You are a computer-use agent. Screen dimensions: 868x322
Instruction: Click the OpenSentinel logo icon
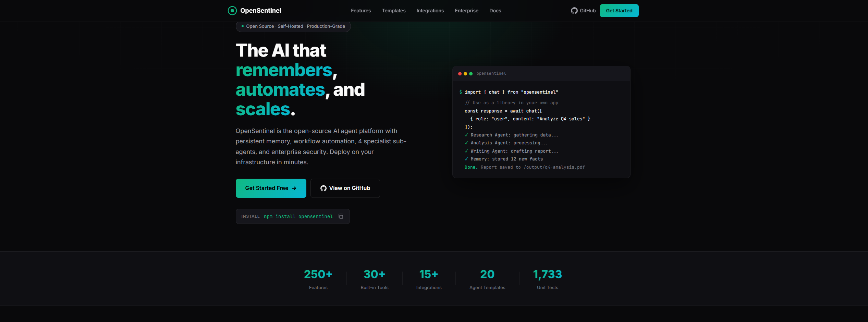point(232,11)
